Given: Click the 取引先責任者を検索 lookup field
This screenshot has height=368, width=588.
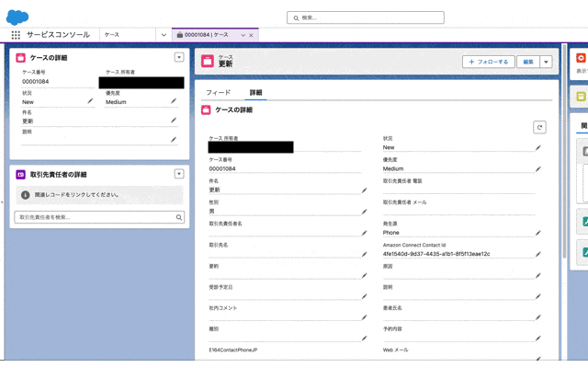Looking at the screenshot, I should (99, 217).
